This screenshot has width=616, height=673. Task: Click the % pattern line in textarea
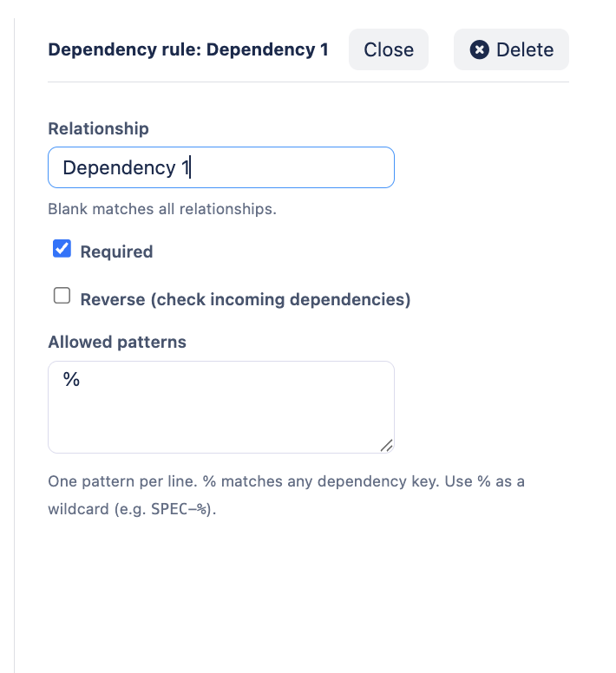pyautogui.click(x=72, y=379)
